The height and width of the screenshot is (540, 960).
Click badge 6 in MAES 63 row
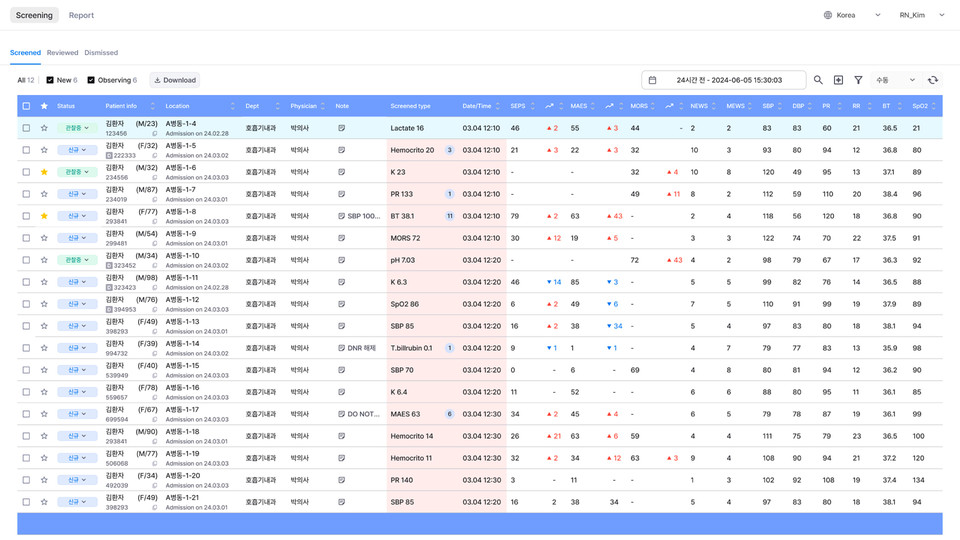(x=449, y=414)
